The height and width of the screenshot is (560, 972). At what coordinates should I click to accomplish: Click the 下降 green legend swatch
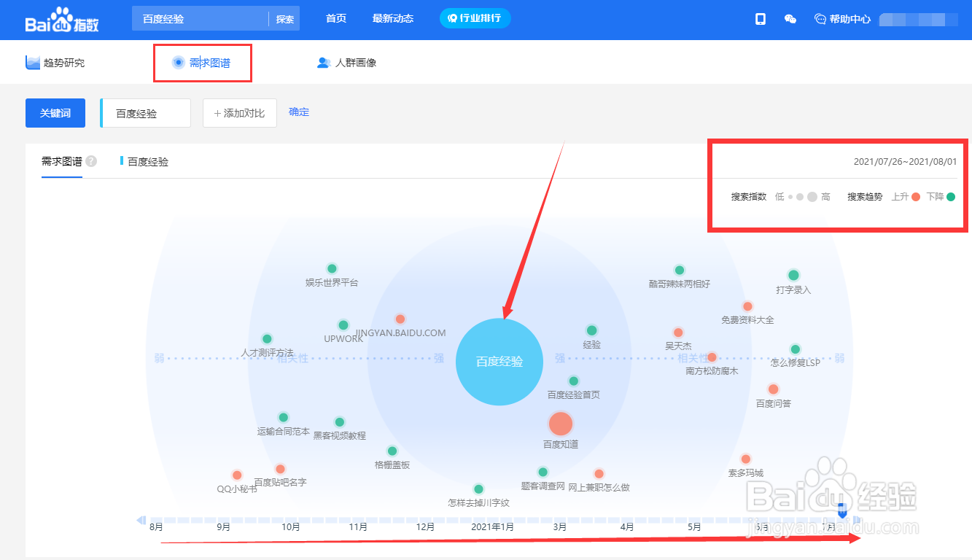point(951,197)
